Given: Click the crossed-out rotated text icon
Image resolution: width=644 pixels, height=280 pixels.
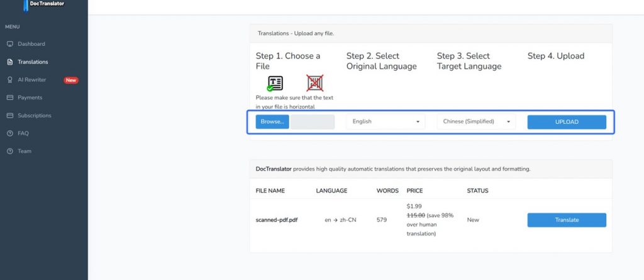Looking at the screenshot, I should coord(314,84).
